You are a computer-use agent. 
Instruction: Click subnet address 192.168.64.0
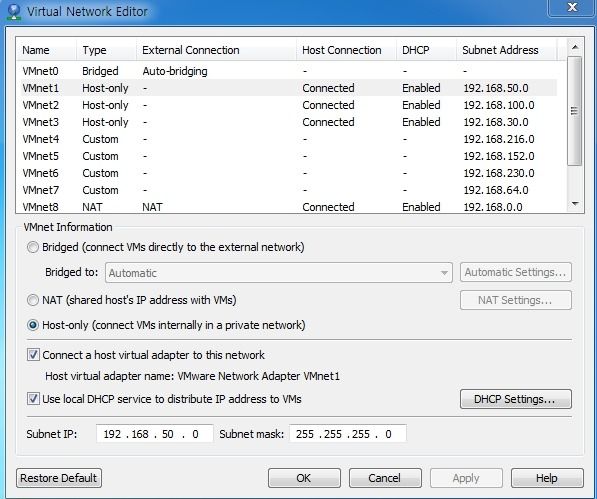[496, 190]
